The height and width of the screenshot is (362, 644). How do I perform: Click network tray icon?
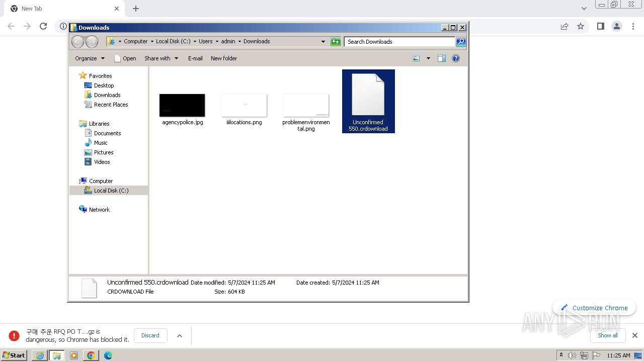(x=584, y=355)
